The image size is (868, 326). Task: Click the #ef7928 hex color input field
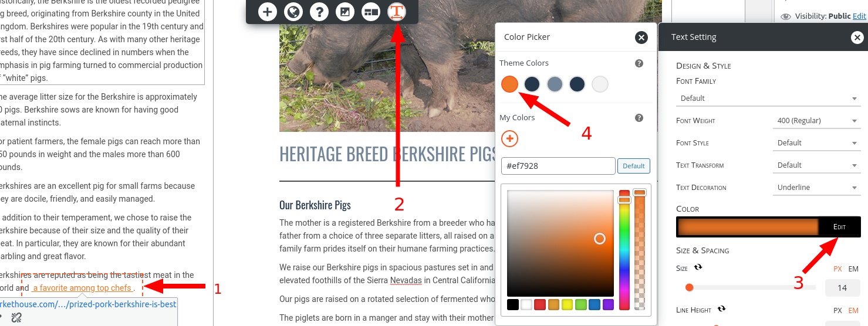(x=558, y=166)
